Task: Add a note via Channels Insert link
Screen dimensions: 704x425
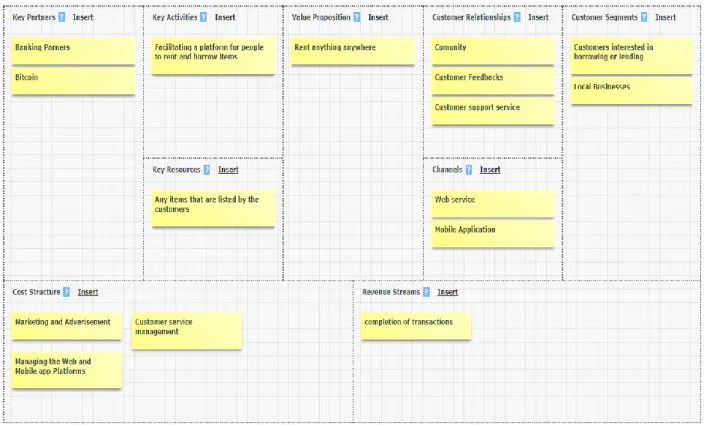Action: 490,170
